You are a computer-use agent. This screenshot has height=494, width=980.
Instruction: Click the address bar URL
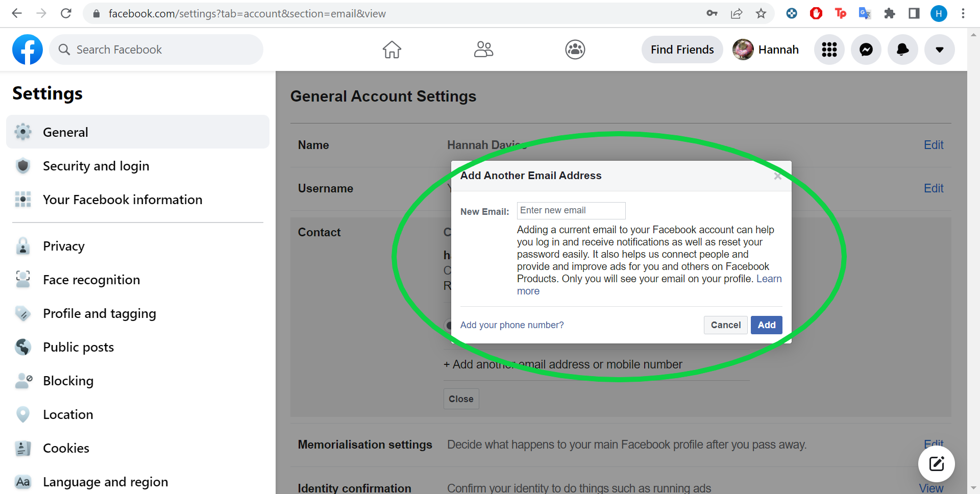247,14
